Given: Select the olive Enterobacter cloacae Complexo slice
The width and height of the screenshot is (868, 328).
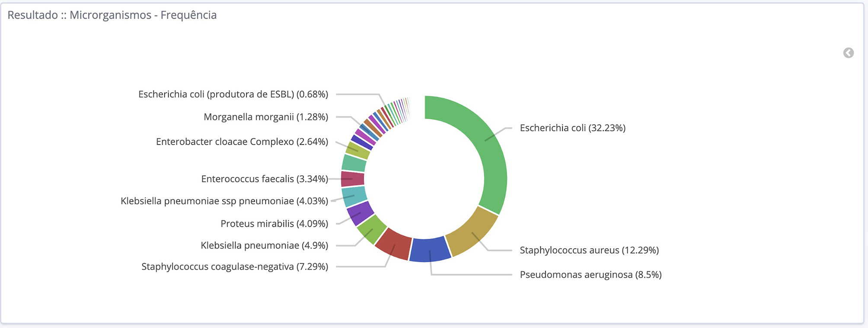Looking at the screenshot, I should (x=358, y=151).
